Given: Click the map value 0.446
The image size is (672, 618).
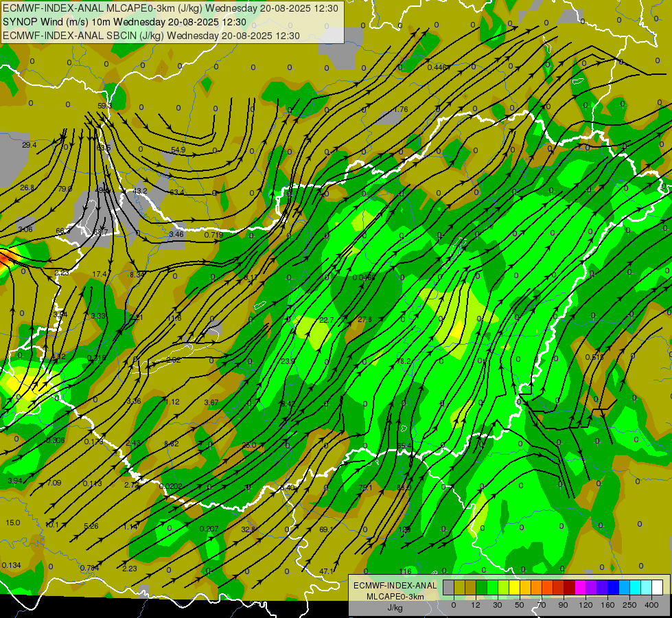Looking at the screenshot, I should pos(437,67).
